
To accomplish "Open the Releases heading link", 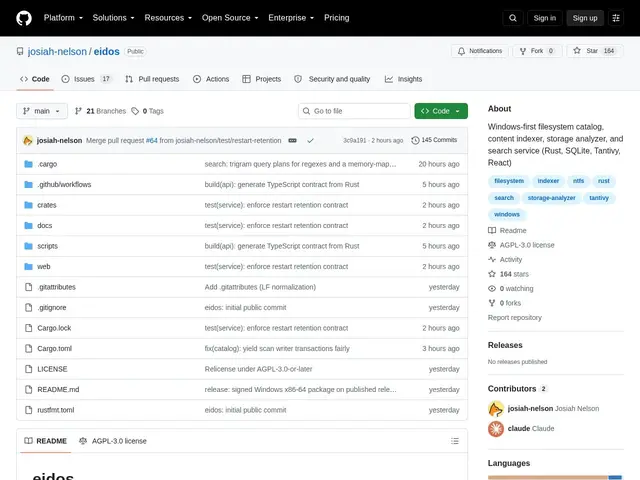I will [x=505, y=345].
